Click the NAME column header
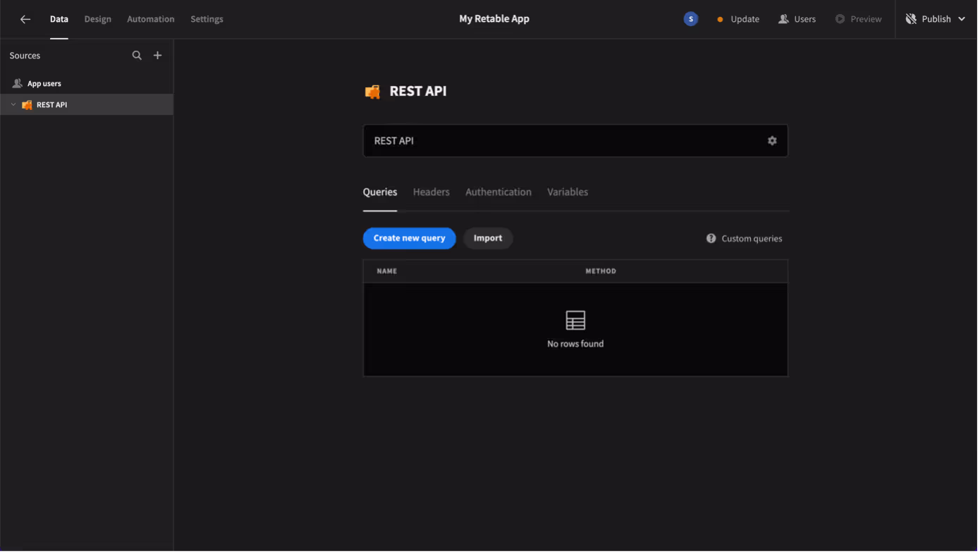The height and width of the screenshot is (553, 980). (387, 271)
